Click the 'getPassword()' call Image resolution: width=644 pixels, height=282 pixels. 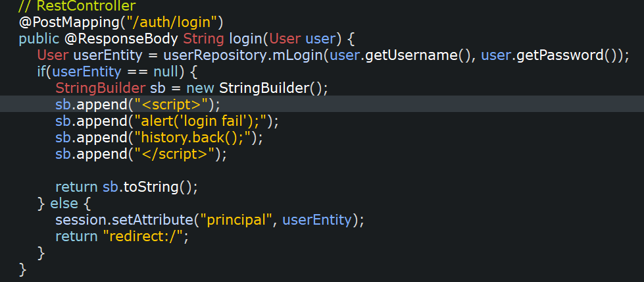(567, 55)
